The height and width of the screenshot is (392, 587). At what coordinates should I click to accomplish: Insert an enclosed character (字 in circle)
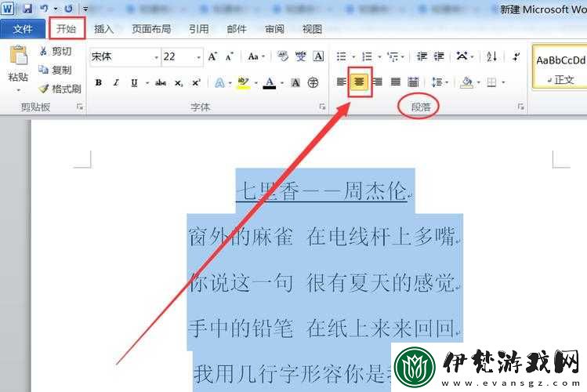(x=313, y=82)
